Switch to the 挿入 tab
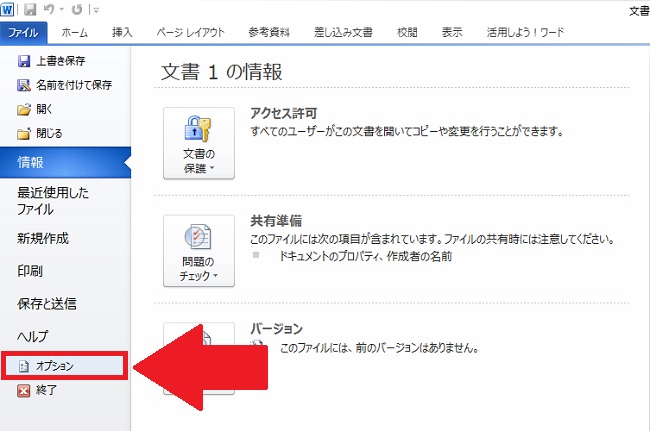This screenshot has height=431, width=650. pyautogui.click(x=122, y=32)
